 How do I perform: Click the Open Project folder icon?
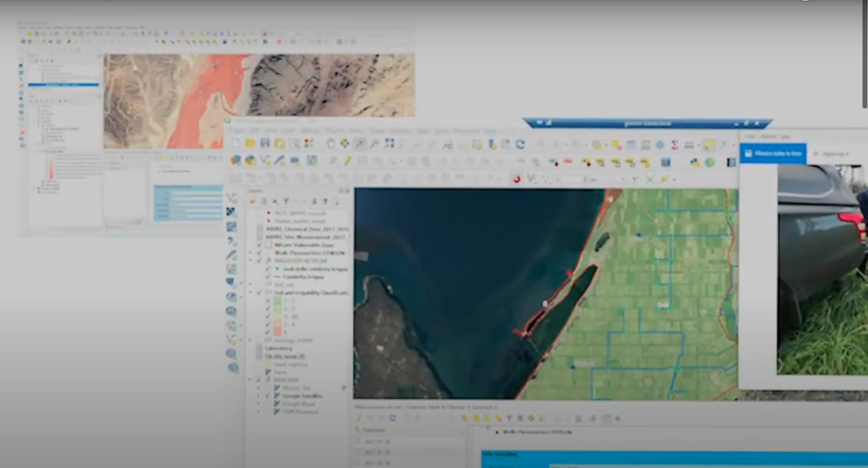250,143
